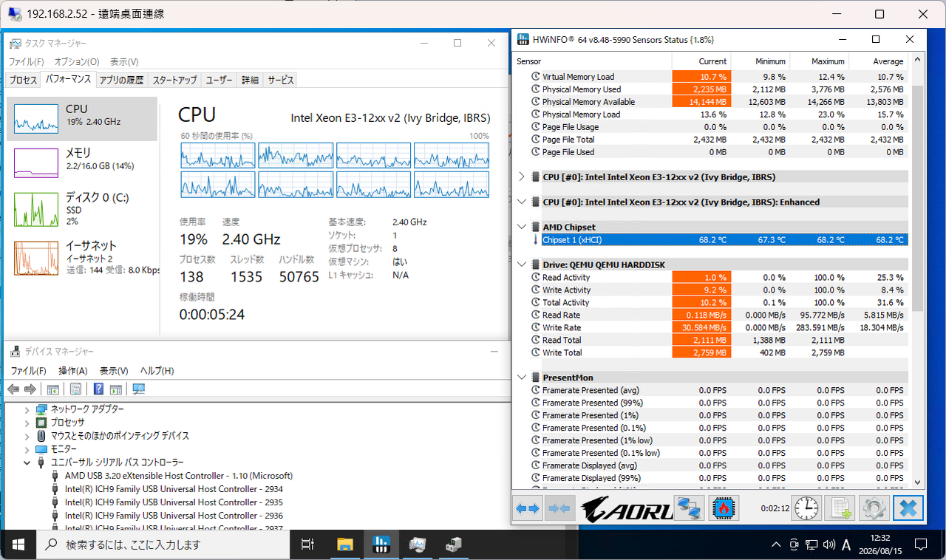Open HWiNFO sensor settings gear
The width and height of the screenshot is (946, 560).
tap(874, 508)
